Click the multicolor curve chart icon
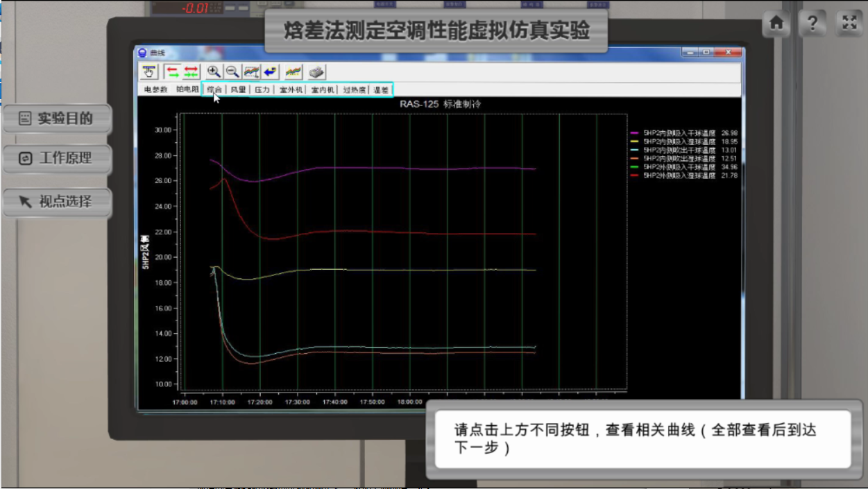 click(x=293, y=71)
